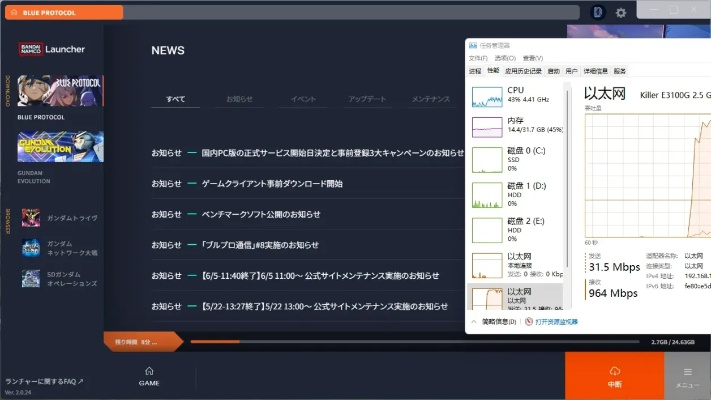This screenshot has width=711, height=400.
Task: Switch to Task Manager 进程 tab
Action: point(475,71)
